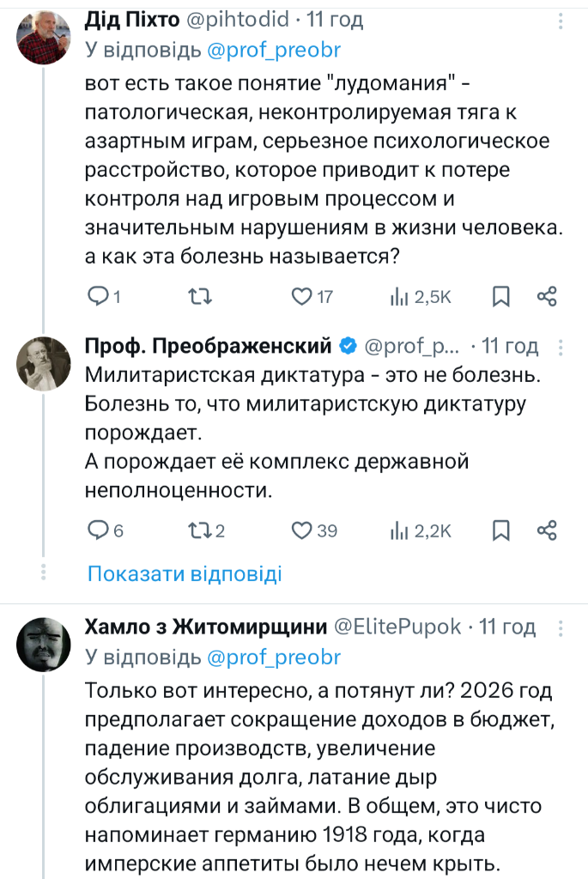Reply to Дід Піхто's tweet
This screenshot has height=879, width=588.
pos(100,297)
